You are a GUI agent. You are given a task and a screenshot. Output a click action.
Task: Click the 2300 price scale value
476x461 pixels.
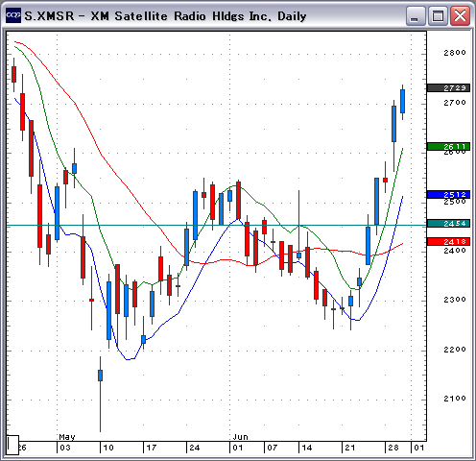(x=455, y=300)
